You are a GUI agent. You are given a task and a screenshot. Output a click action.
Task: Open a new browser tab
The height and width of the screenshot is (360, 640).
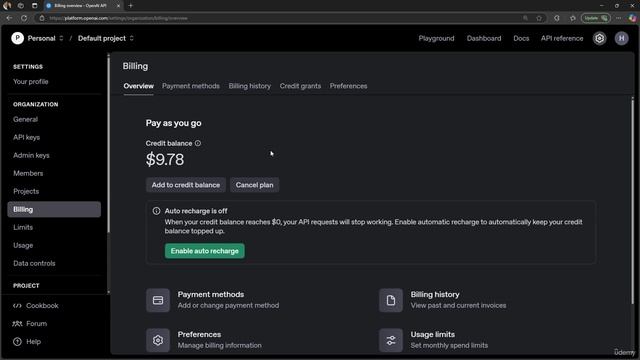[131, 6]
